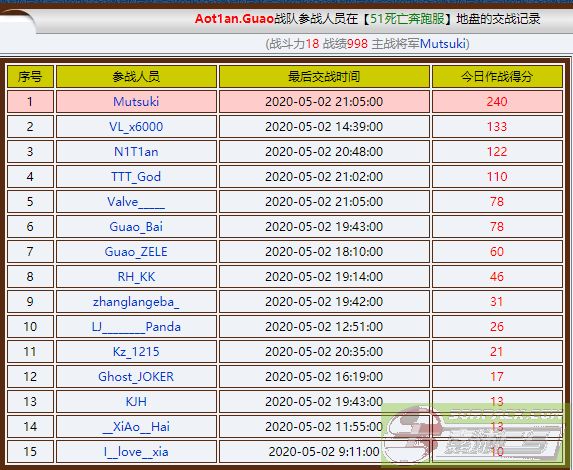Open the 51死亡奔跑服 server link
573x470 pixels.
click(407, 19)
